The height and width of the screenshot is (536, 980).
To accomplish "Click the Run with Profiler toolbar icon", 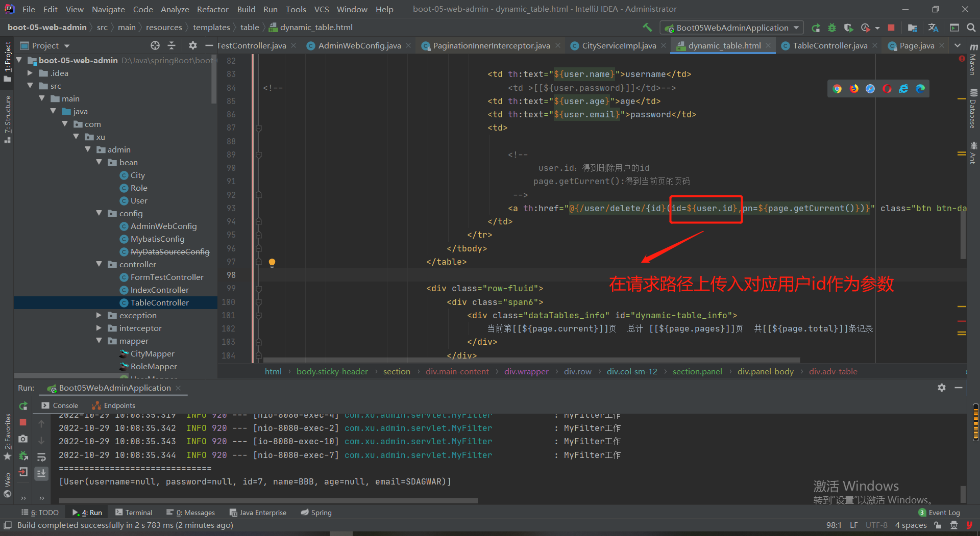I will pyautogui.click(x=866, y=28).
